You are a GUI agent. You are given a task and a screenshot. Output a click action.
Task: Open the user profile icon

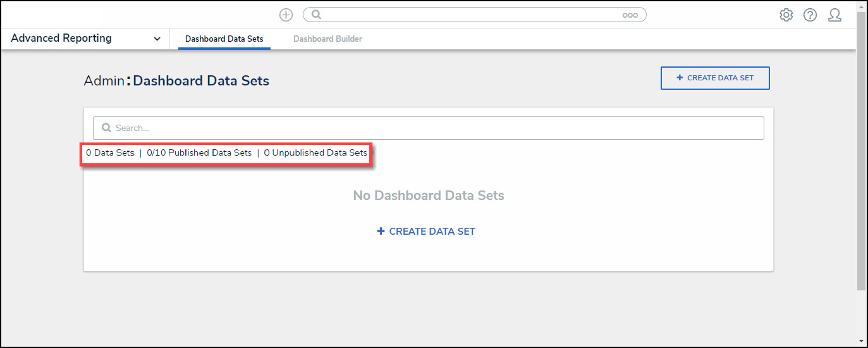[834, 15]
